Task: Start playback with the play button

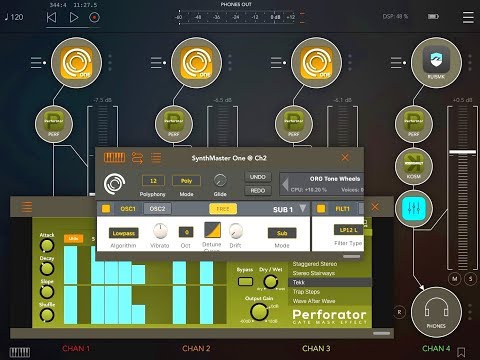Action: [x=74, y=17]
